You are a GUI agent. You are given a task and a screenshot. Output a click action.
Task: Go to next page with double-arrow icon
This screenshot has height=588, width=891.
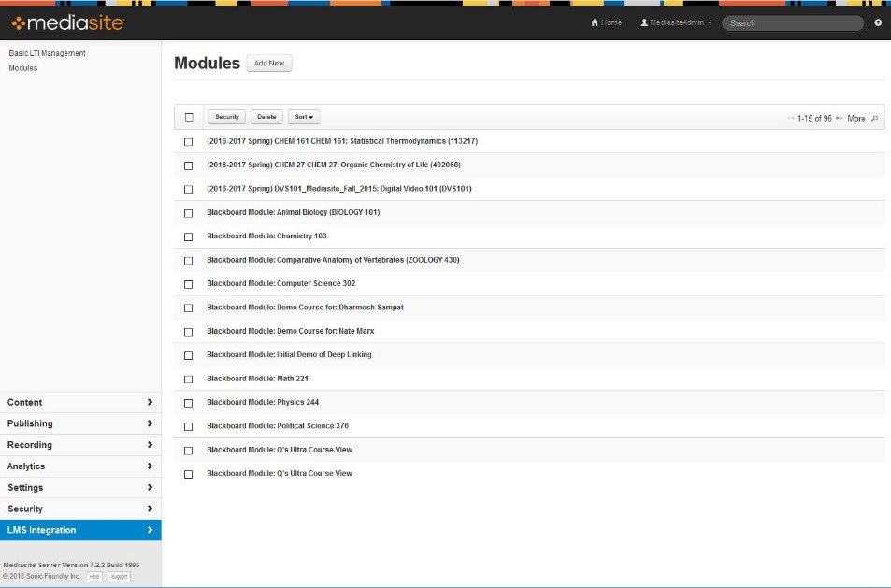pyautogui.click(x=838, y=120)
